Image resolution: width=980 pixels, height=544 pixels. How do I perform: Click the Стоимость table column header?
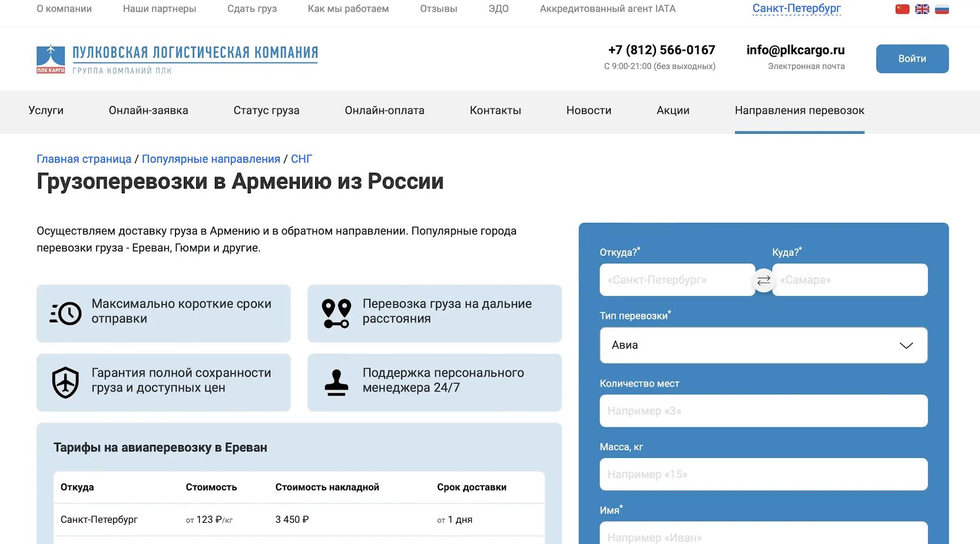tap(211, 487)
